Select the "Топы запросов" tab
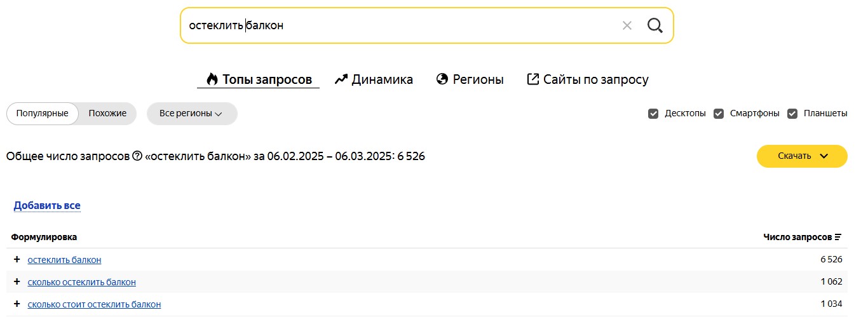868x317 pixels. tap(259, 79)
